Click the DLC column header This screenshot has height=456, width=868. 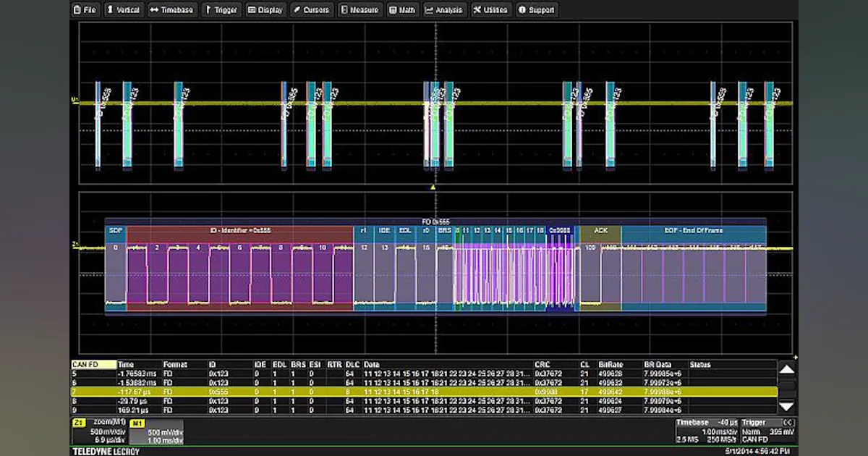click(352, 365)
